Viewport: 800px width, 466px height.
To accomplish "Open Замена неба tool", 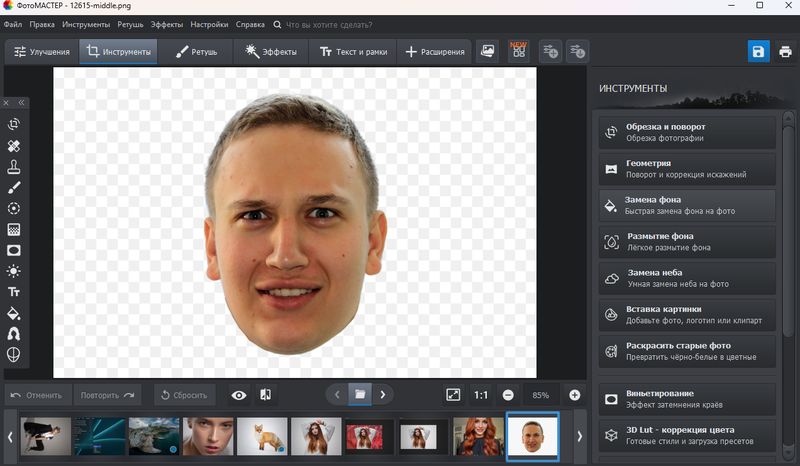I will 687,278.
